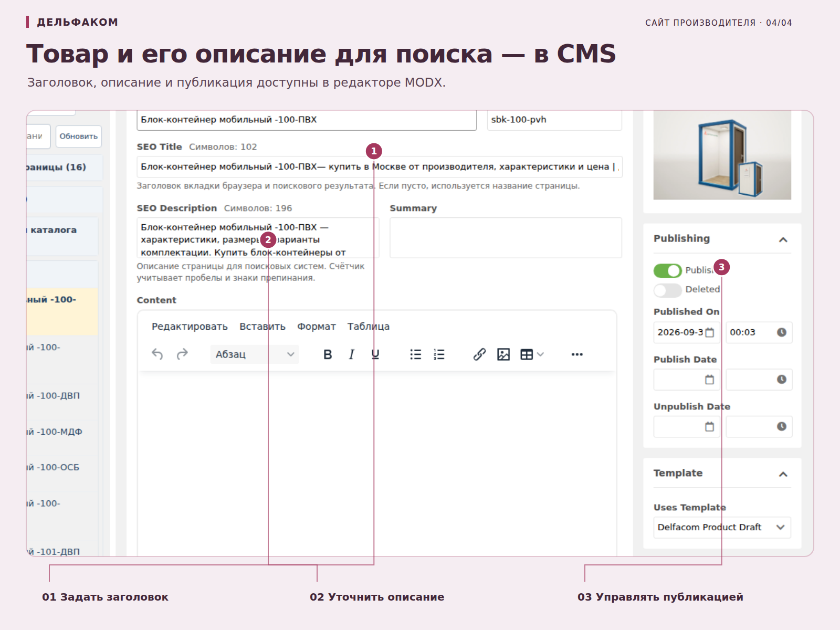This screenshot has height=630, width=840.
Task: Click the SEO Title input field
Action: [x=380, y=167]
